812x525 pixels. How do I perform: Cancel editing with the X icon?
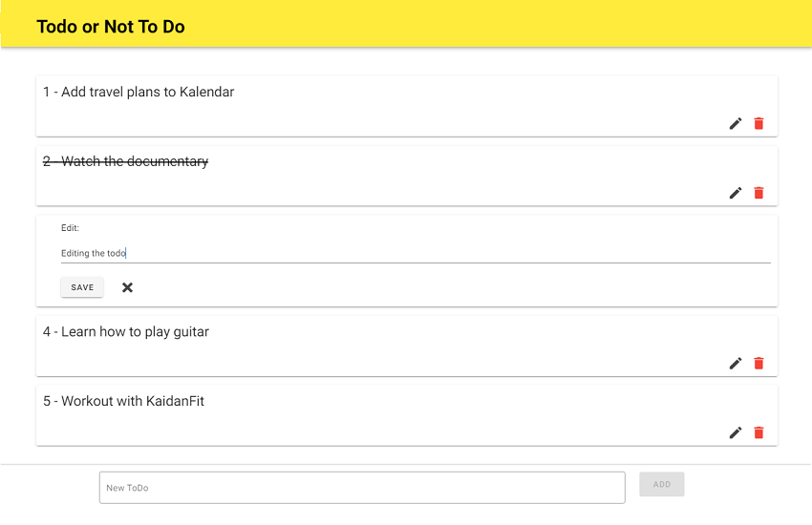pyautogui.click(x=127, y=287)
